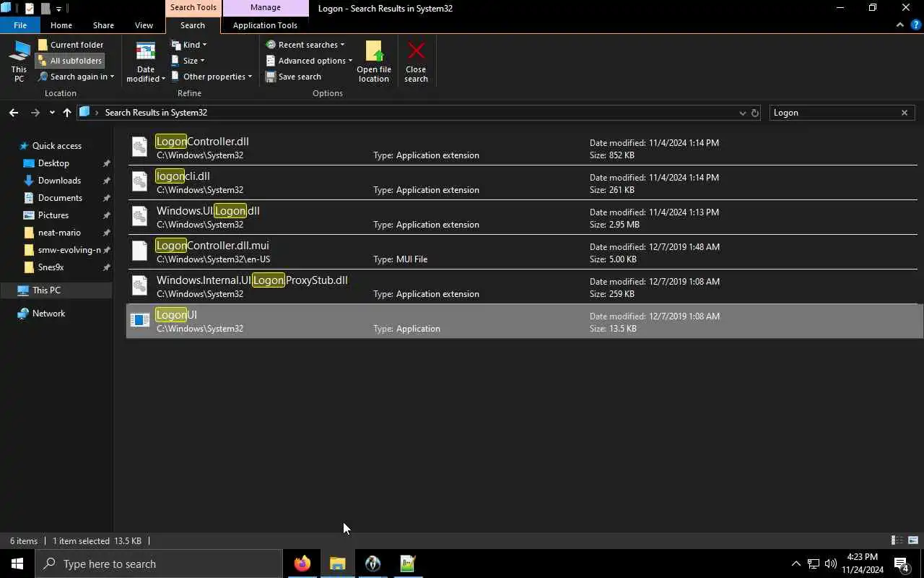Switch to the Home ribbon tab
924x578 pixels.
pyautogui.click(x=61, y=25)
